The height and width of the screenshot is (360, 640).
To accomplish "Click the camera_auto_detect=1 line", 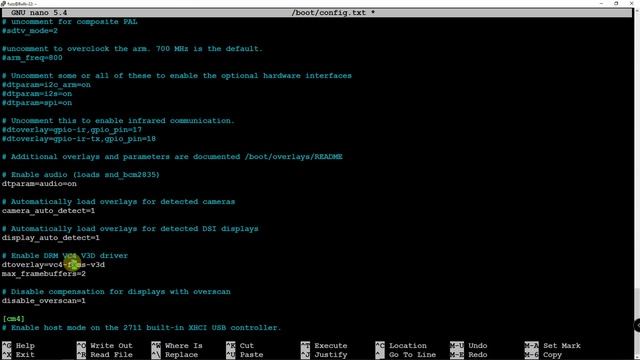I will tap(49, 211).
